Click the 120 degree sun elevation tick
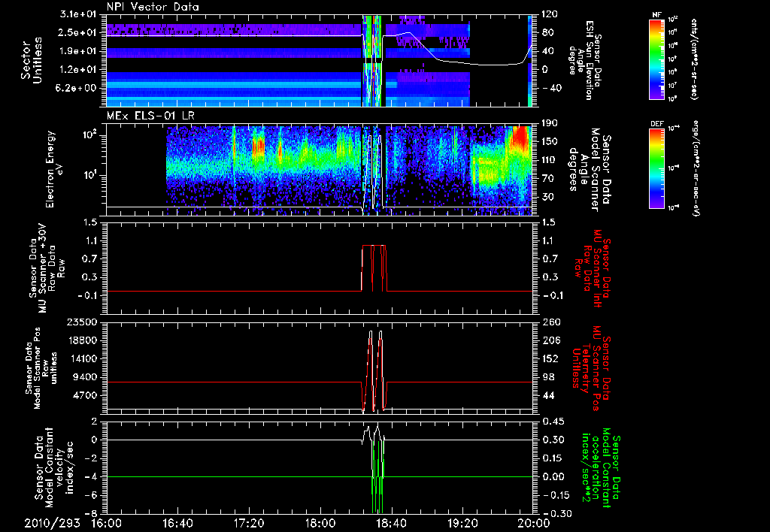The image size is (770, 532). (550, 14)
